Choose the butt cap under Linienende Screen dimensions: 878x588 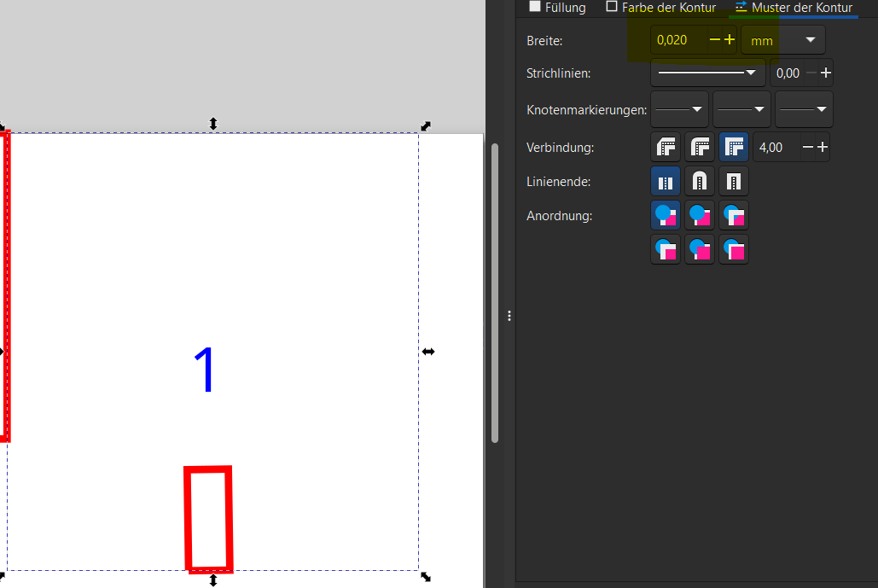[666, 182]
